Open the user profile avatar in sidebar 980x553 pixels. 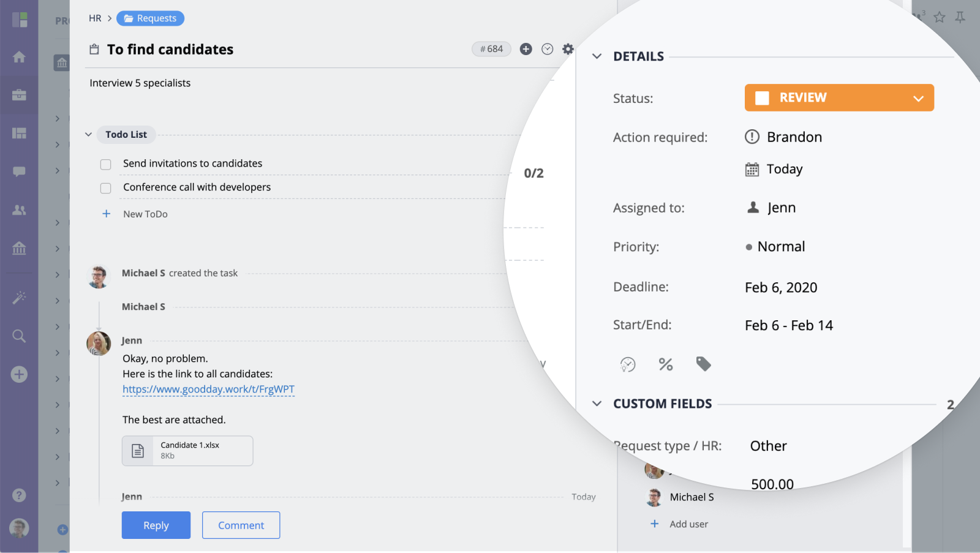click(19, 528)
